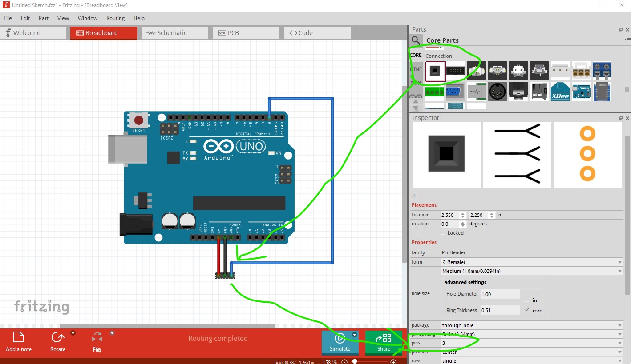This screenshot has height=364, width=631.
Task: Select the brown three-pin Molex connector part
Action: click(581, 71)
